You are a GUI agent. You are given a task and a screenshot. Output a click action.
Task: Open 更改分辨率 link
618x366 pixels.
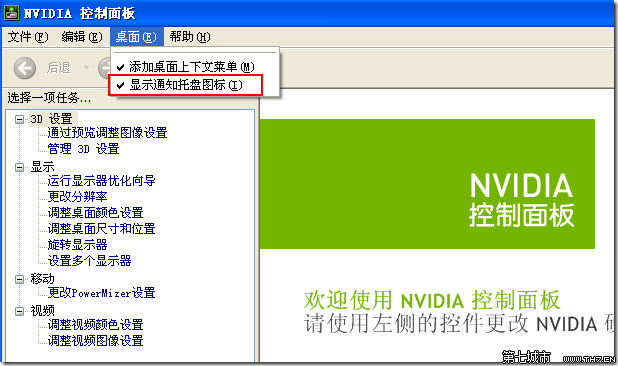77,197
